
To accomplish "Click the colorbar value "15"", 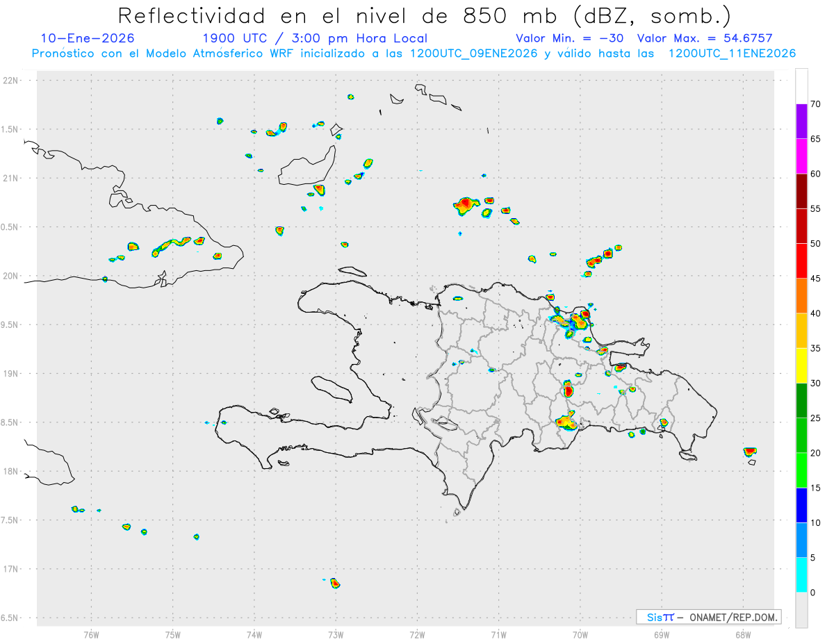I will click(815, 488).
